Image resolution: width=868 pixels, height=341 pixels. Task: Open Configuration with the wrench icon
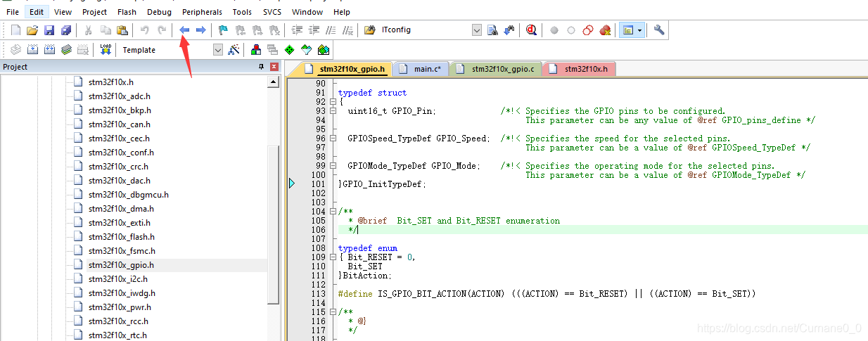point(659,30)
